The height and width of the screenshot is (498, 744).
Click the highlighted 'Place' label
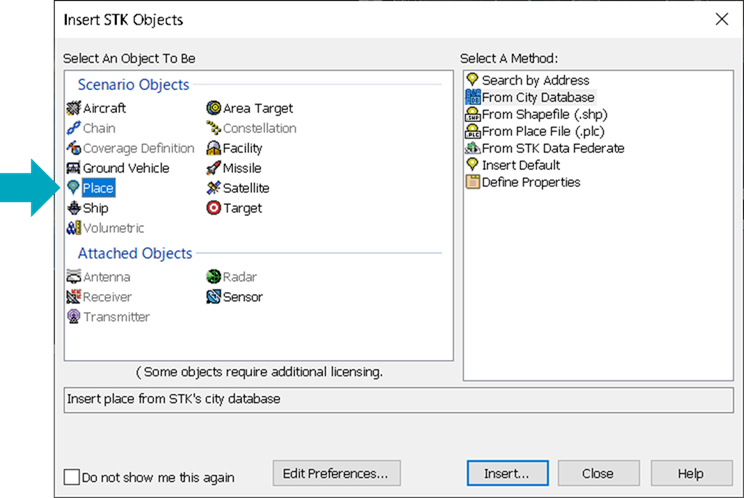(x=98, y=188)
